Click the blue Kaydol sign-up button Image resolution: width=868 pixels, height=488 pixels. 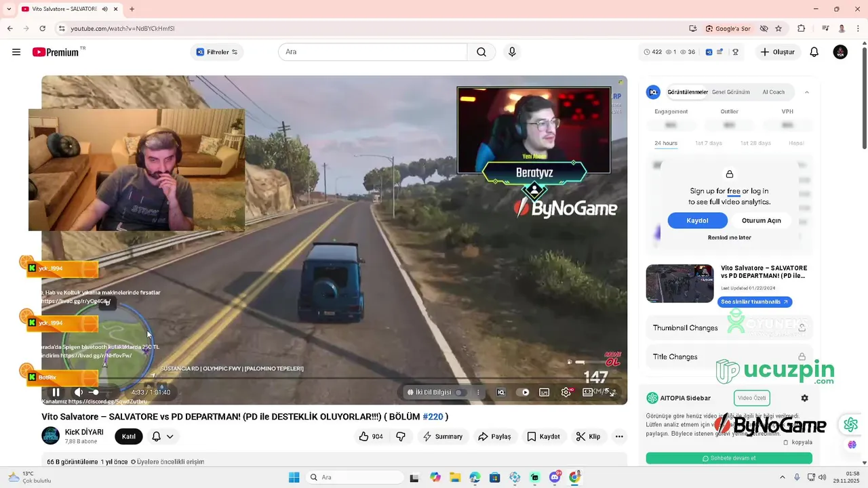click(697, 220)
